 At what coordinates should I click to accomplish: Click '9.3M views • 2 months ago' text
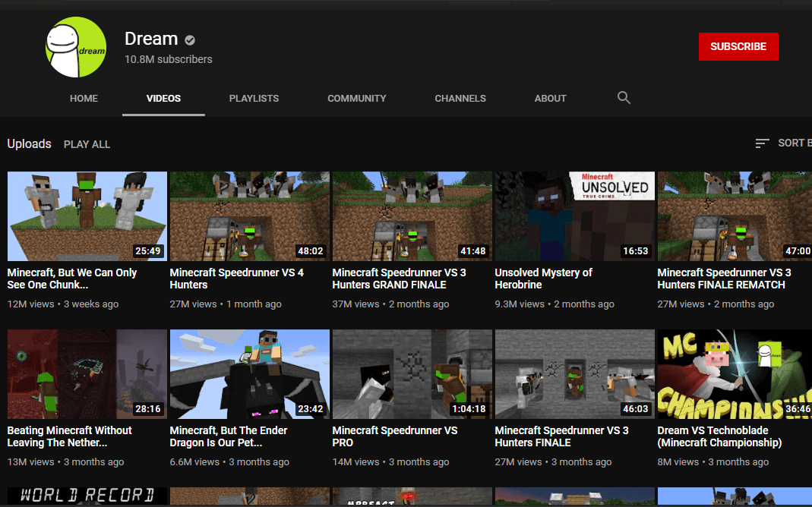(554, 304)
